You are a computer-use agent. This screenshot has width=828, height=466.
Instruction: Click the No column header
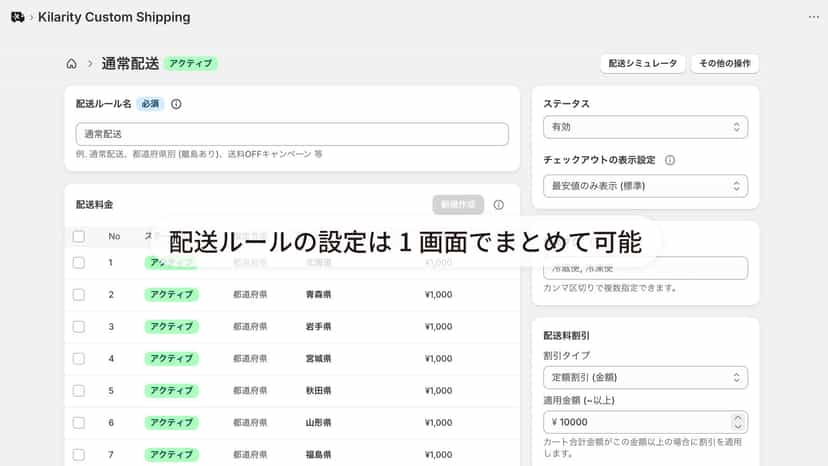(114, 236)
